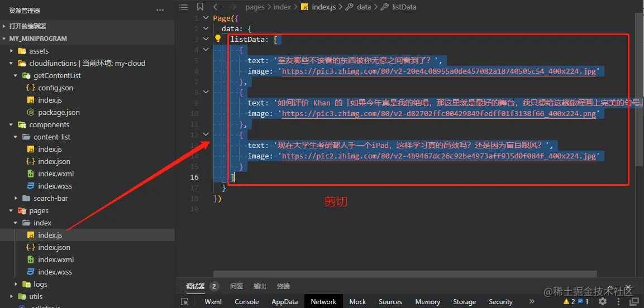
Task: Click the editor outline list icon
Action: pyautogui.click(x=184, y=7)
